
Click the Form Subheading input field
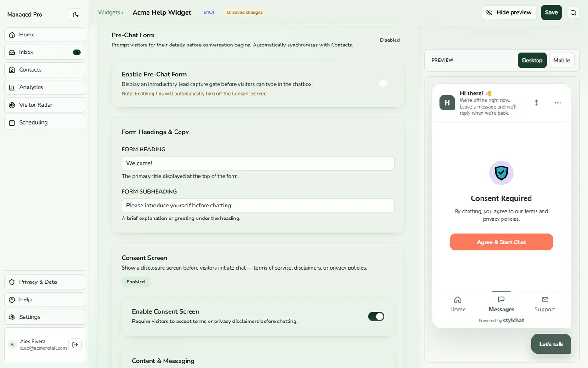258,205
